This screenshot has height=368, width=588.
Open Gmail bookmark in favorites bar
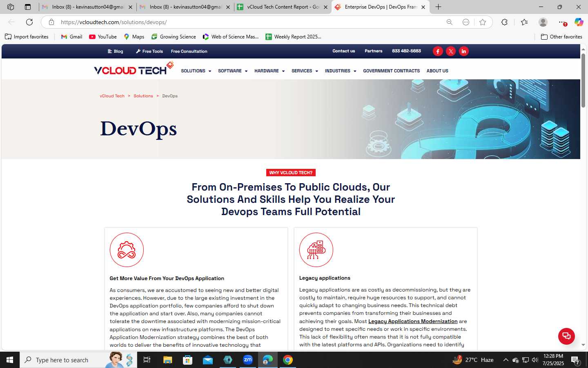pyautogui.click(x=71, y=37)
